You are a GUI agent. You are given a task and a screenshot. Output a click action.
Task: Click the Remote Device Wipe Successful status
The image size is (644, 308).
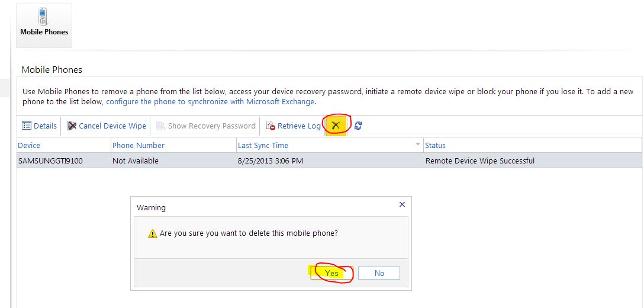479,161
